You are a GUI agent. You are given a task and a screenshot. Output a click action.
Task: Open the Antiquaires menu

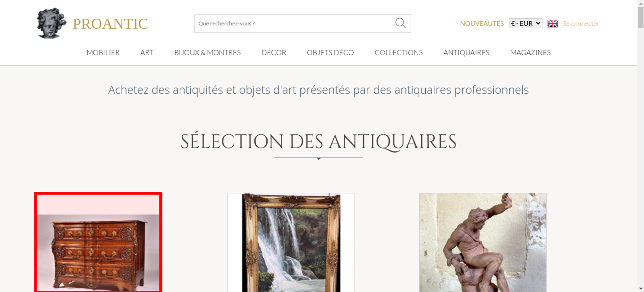(466, 52)
